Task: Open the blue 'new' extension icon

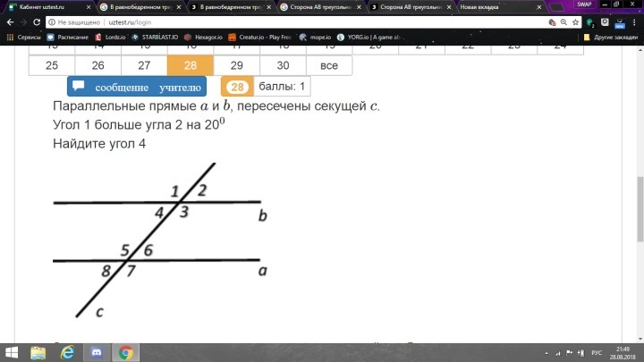Action: pyautogui.click(x=620, y=23)
